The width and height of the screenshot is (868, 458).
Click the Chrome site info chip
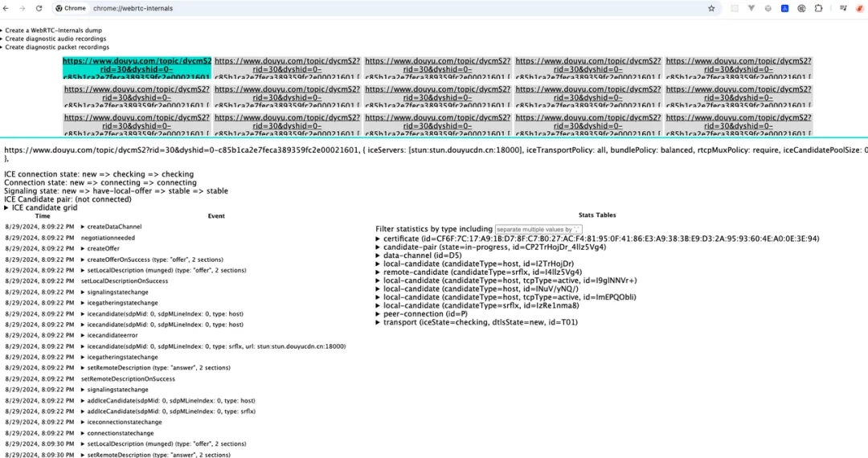pos(71,8)
